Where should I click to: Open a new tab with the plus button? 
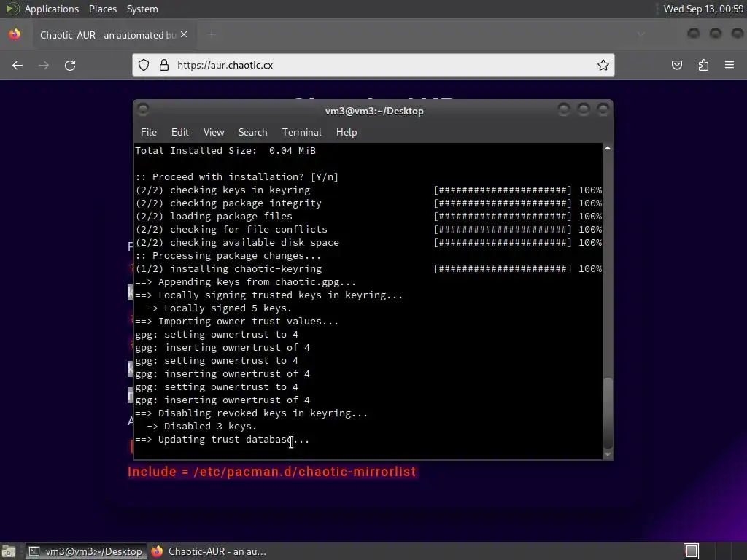212,35
